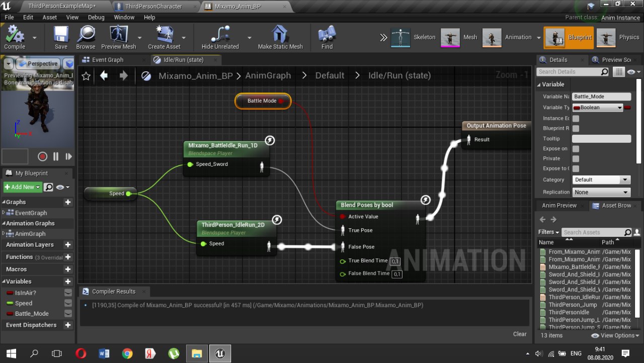Open the Anim Preview tab

(x=559, y=205)
